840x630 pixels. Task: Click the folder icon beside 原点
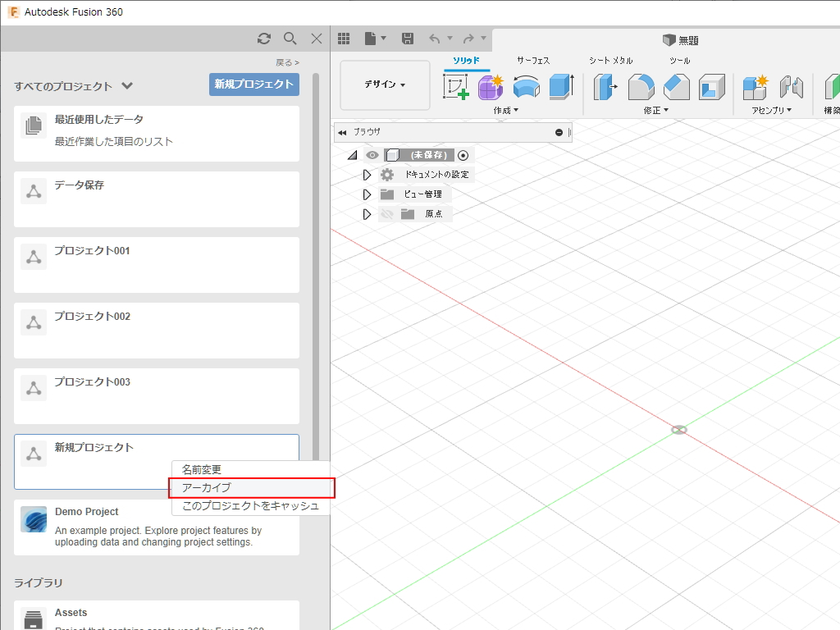coord(408,214)
